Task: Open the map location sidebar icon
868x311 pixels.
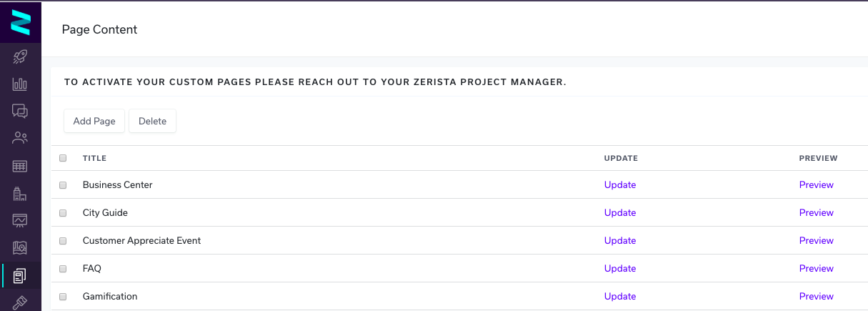Action: (20, 248)
